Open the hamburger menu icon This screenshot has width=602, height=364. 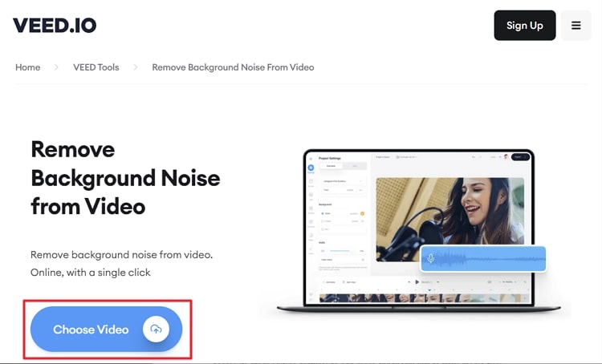click(x=576, y=26)
